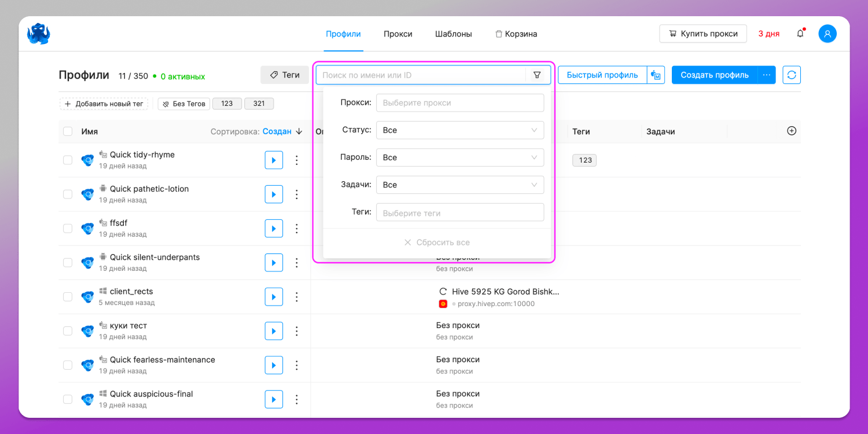Open the Задачи filter dropdown

460,185
